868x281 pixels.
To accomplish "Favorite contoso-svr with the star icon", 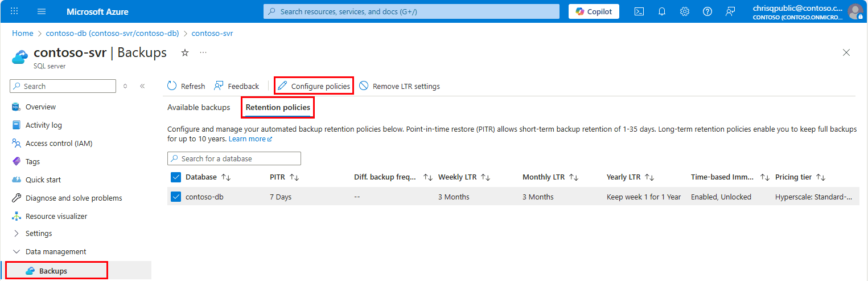I will tap(184, 52).
